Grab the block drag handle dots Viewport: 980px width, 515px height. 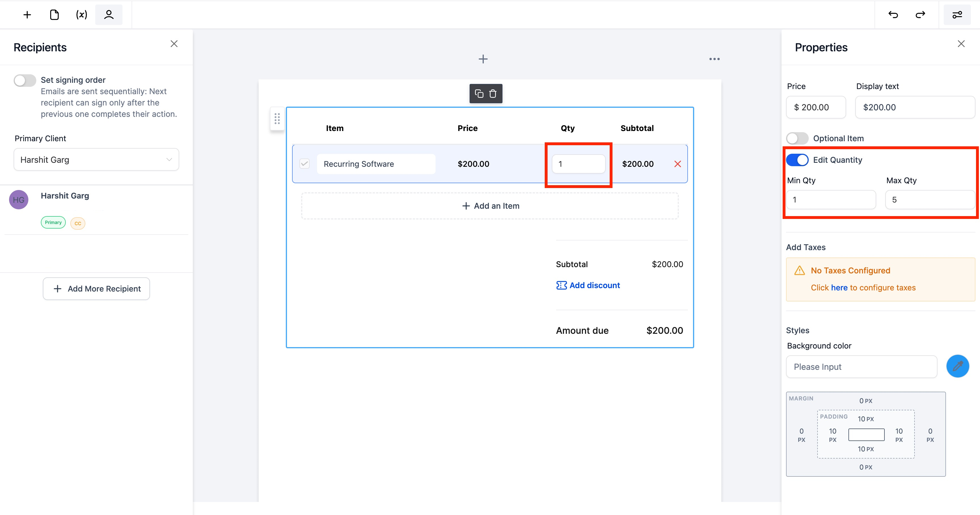(x=277, y=119)
